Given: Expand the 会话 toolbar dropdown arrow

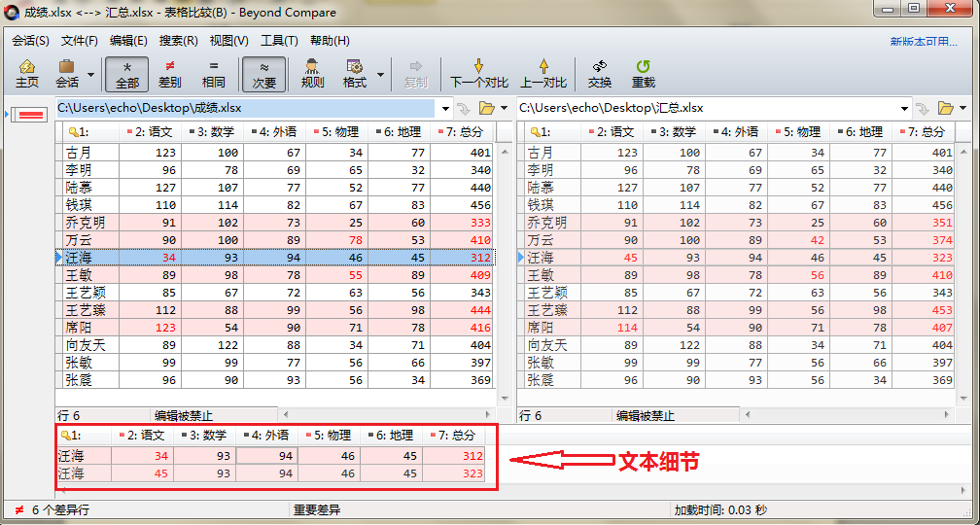Looking at the screenshot, I should pyautogui.click(x=91, y=74).
